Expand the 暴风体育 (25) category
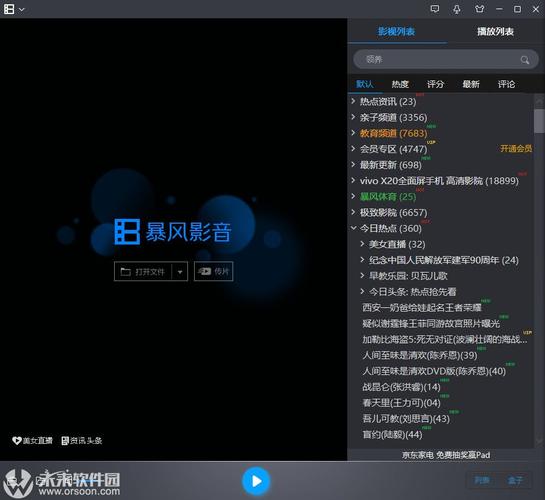Image resolution: width=545 pixels, height=500 pixels. 353,196
